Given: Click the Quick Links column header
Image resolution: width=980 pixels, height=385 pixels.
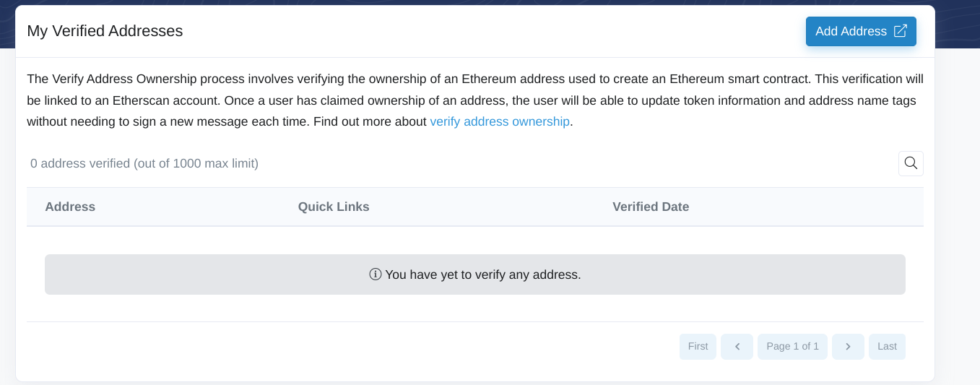Looking at the screenshot, I should tap(334, 207).
